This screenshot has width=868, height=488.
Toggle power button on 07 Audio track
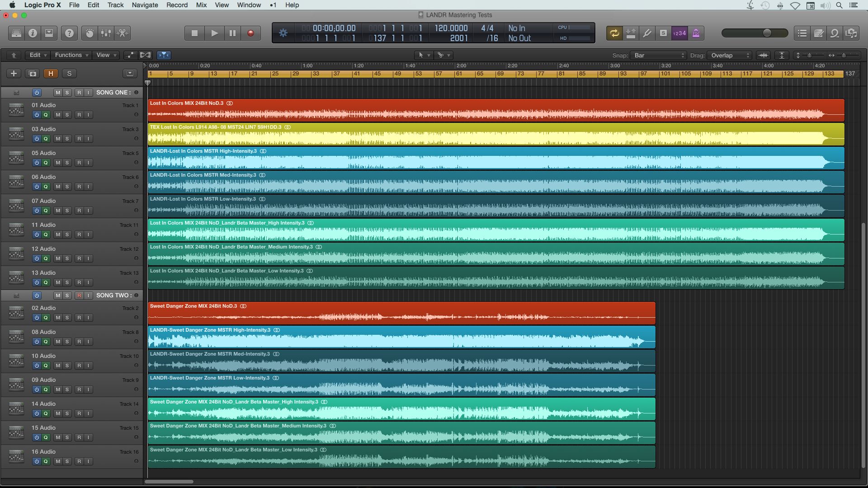37,211
